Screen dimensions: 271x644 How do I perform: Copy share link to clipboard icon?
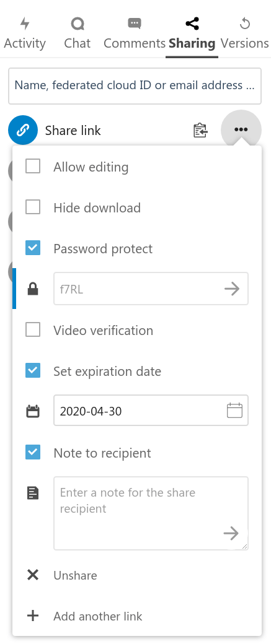(x=200, y=131)
